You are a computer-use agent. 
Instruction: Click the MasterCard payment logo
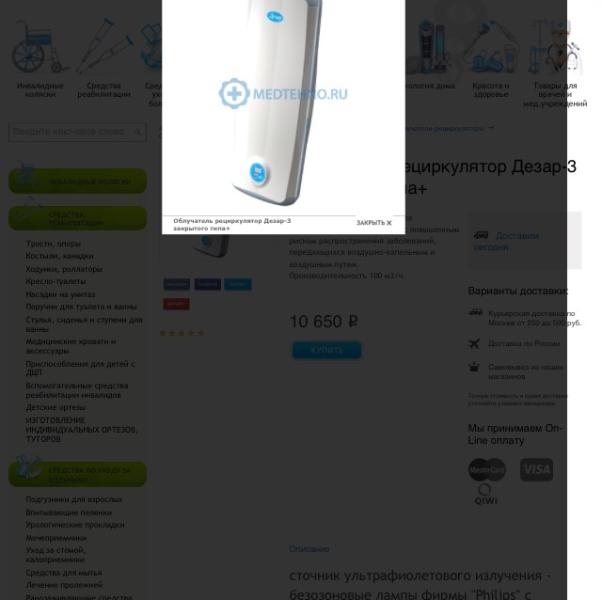(486, 469)
